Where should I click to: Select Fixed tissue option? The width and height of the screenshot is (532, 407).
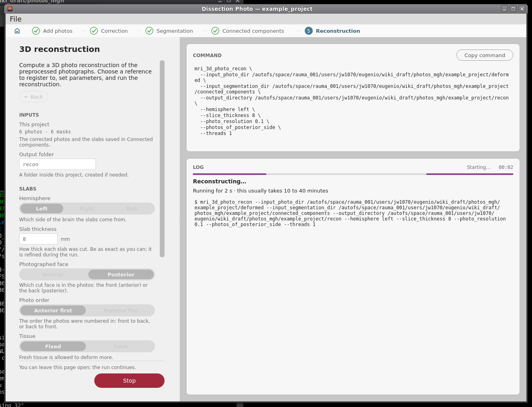coord(53,346)
